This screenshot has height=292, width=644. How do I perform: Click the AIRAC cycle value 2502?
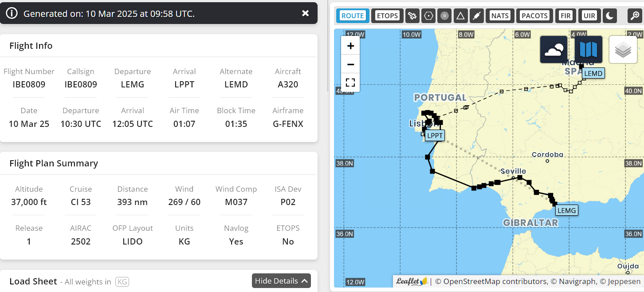tap(81, 241)
